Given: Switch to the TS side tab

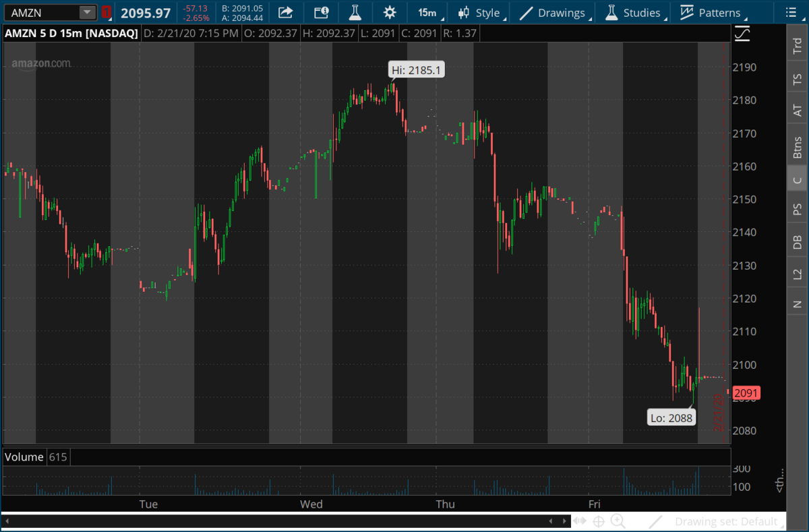Looking at the screenshot, I should pos(798,78).
